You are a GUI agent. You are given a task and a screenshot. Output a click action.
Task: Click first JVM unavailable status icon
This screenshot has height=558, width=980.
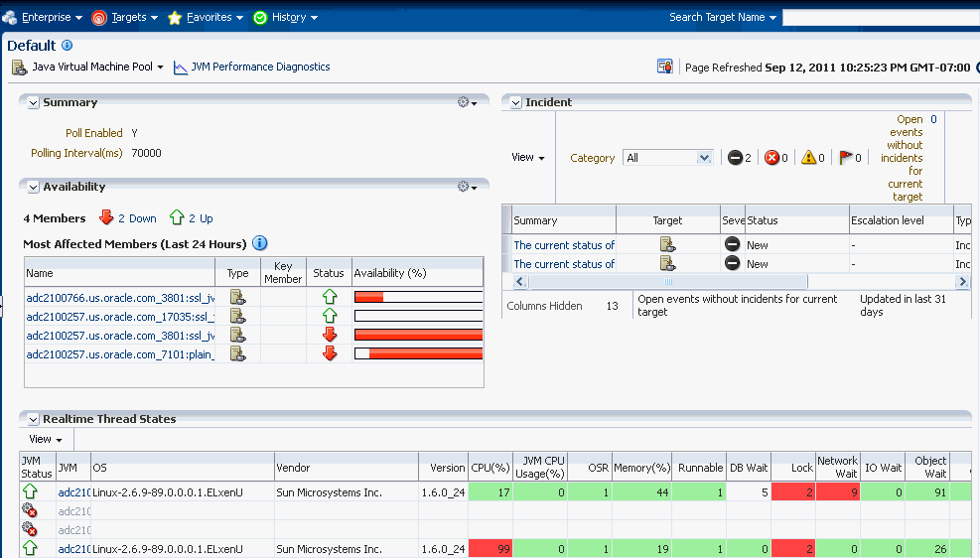(30, 511)
